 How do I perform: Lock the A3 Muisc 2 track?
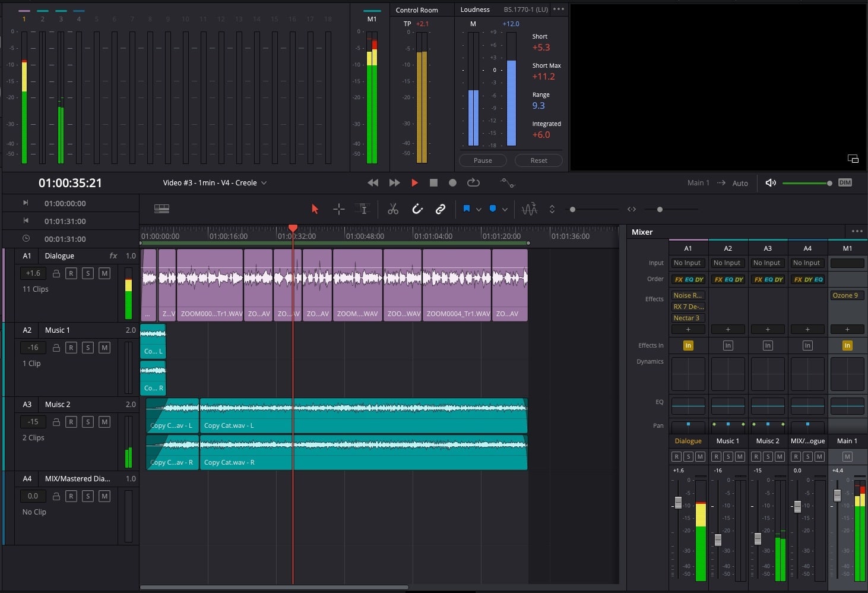[x=56, y=422]
